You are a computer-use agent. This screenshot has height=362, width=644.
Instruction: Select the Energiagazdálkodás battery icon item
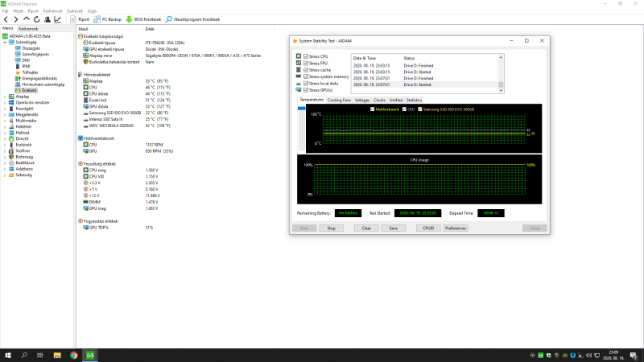pos(18,78)
